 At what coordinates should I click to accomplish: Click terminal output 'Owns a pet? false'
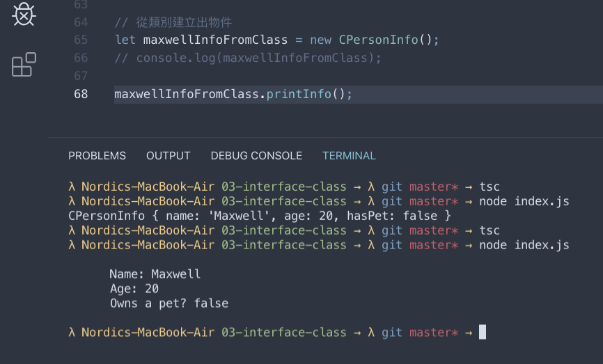coord(169,303)
